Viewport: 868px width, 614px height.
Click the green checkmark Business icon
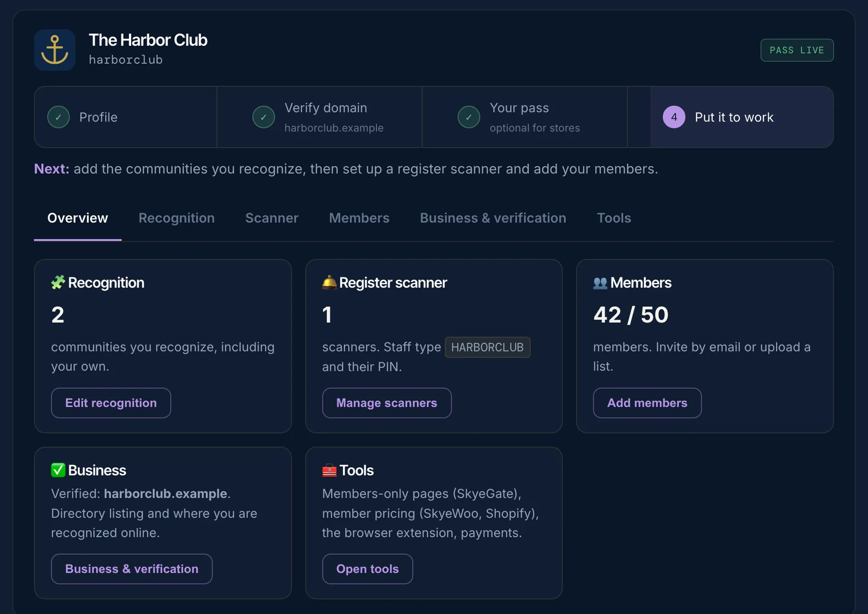58,470
